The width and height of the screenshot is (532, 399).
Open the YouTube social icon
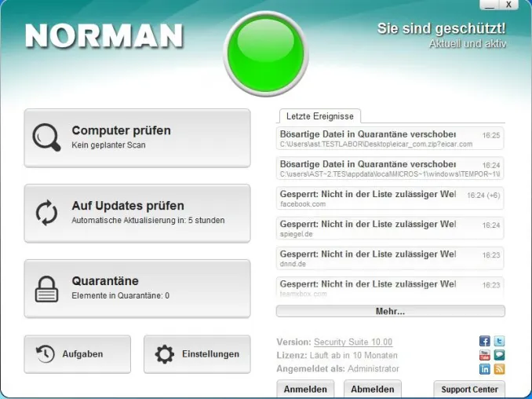point(484,355)
